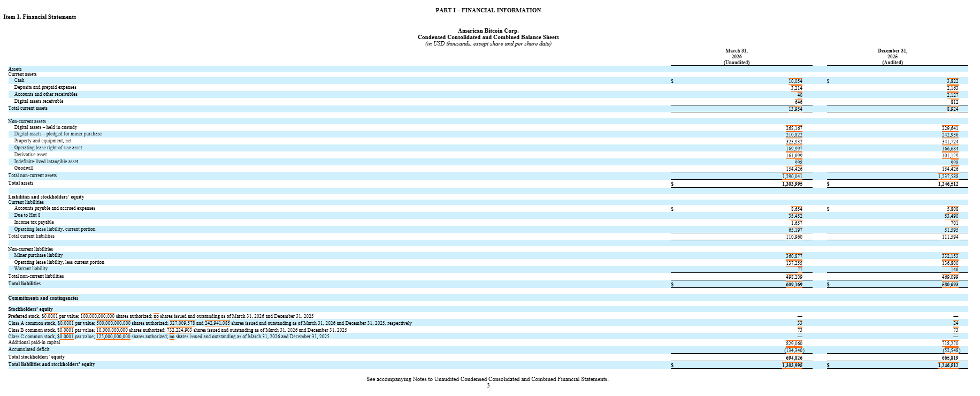Screen dimensions: 980x396
Task: Click the "Property and equipment, net" label
Action: coord(43,141)
